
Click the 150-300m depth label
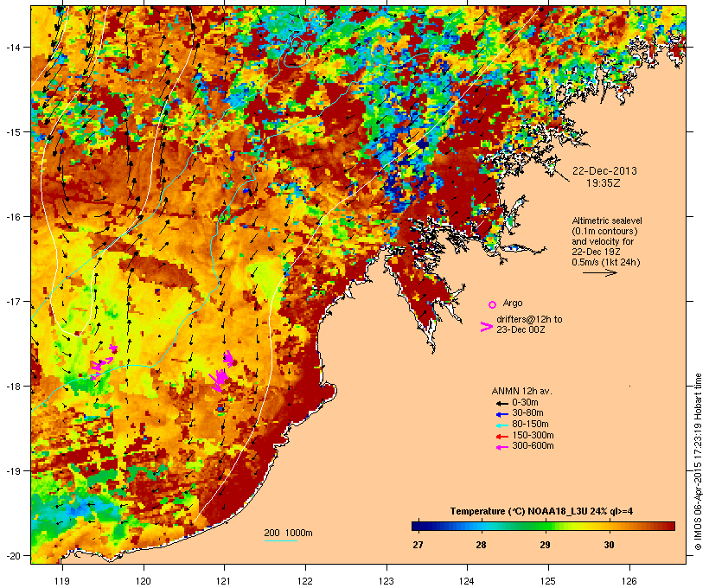(533, 435)
